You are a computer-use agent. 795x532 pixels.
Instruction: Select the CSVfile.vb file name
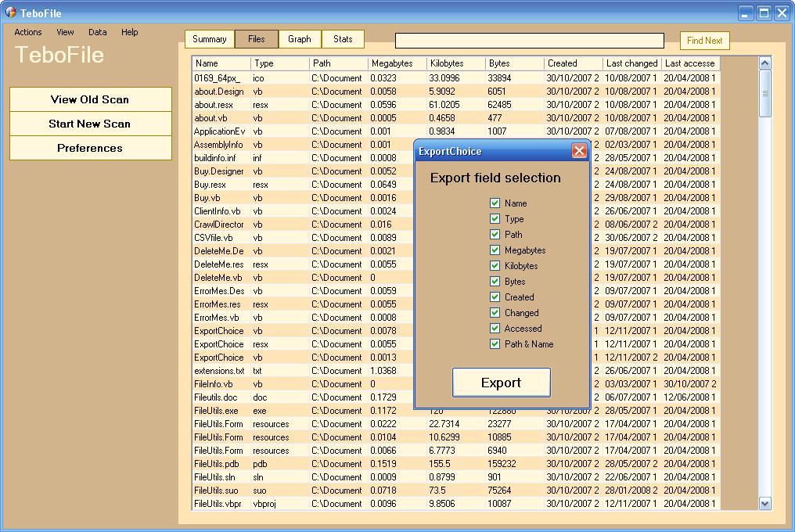tap(214, 238)
